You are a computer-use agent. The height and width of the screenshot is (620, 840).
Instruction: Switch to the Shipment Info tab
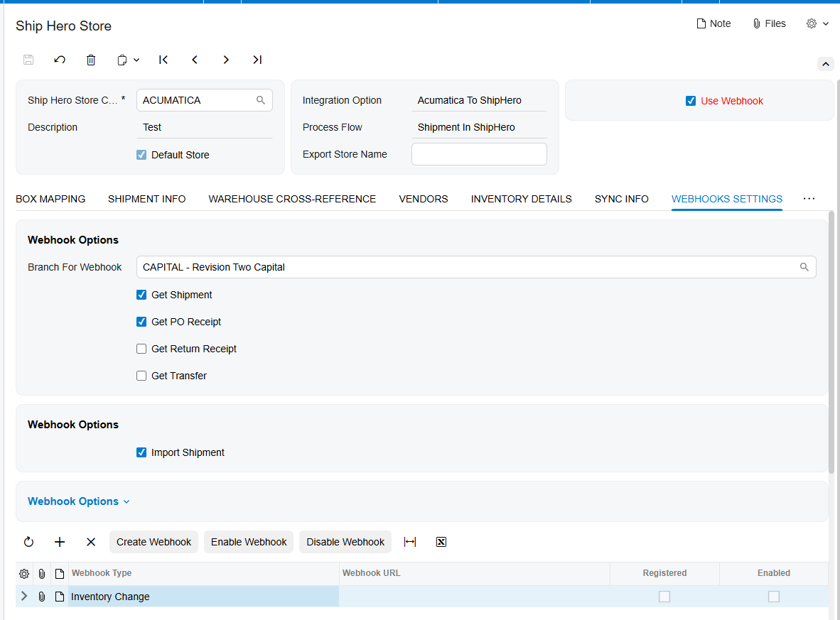[147, 199]
